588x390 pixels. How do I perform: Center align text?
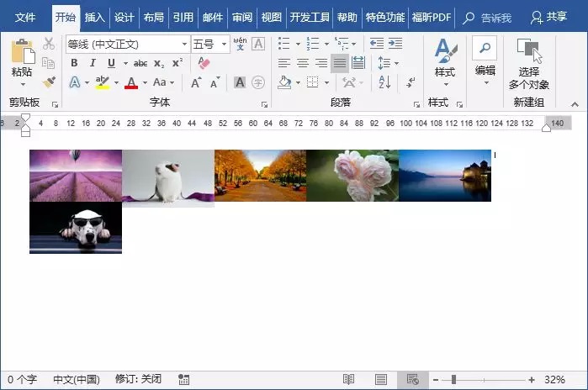(303, 63)
